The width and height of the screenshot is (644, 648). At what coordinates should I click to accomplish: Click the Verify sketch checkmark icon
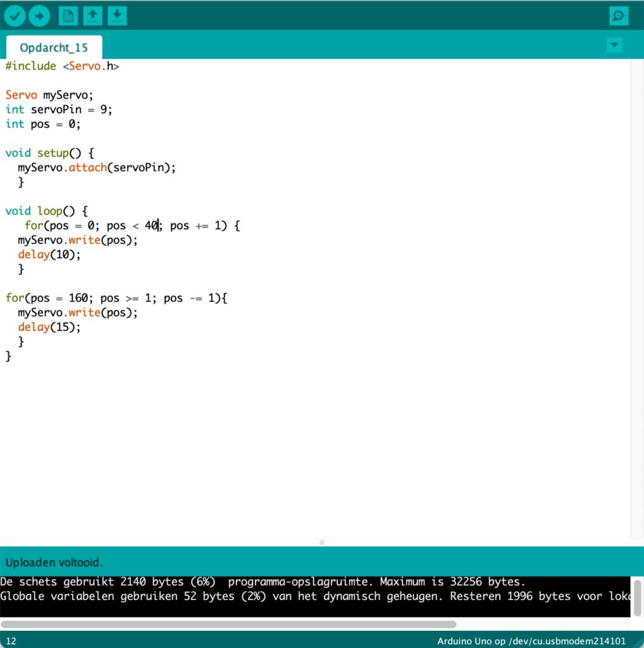[15, 16]
